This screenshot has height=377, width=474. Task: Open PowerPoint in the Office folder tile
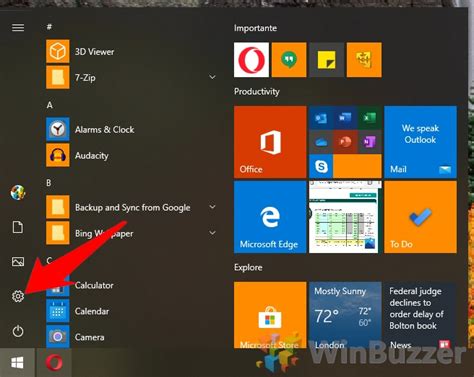coord(345,142)
